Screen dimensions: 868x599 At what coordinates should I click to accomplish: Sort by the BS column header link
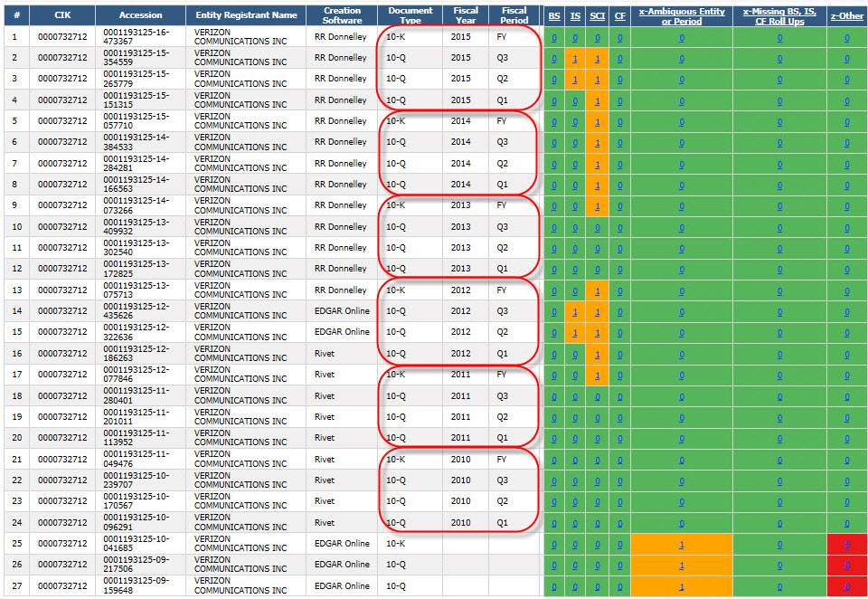coord(554,16)
